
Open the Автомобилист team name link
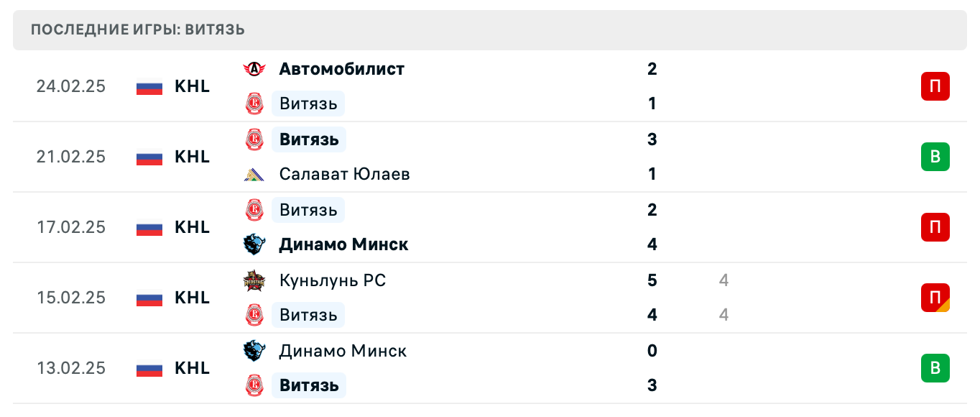pyautogui.click(x=341, y=69)
